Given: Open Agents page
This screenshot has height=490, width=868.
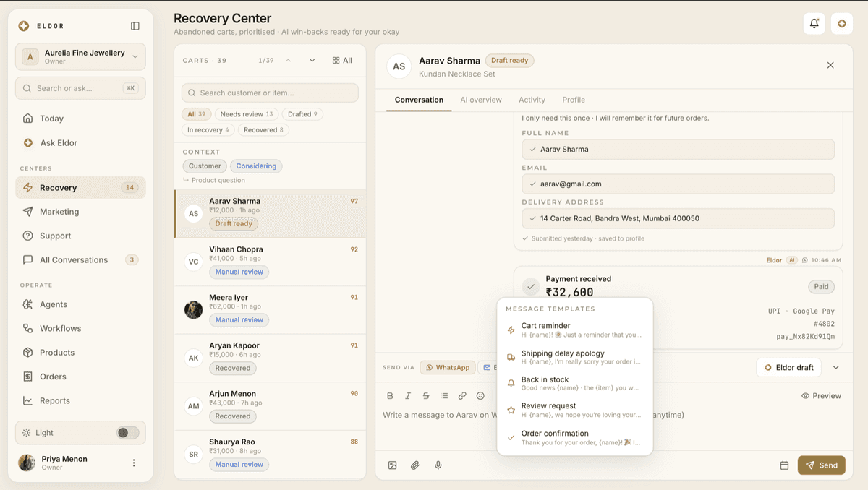Looking at the screenshot, I should (80, 304).
